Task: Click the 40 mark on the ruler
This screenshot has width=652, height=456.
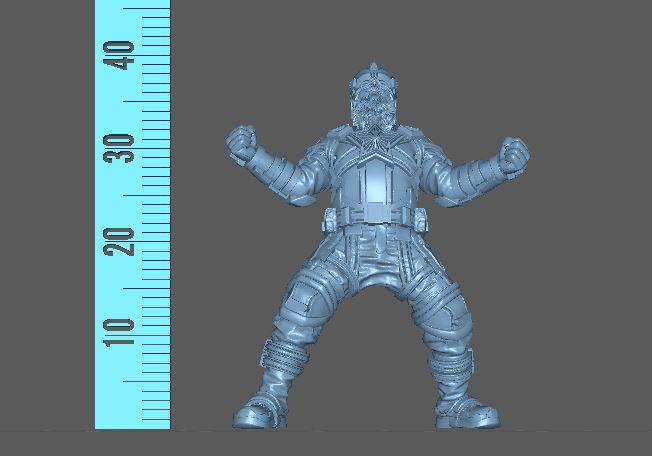Action: tap(125, 55)
